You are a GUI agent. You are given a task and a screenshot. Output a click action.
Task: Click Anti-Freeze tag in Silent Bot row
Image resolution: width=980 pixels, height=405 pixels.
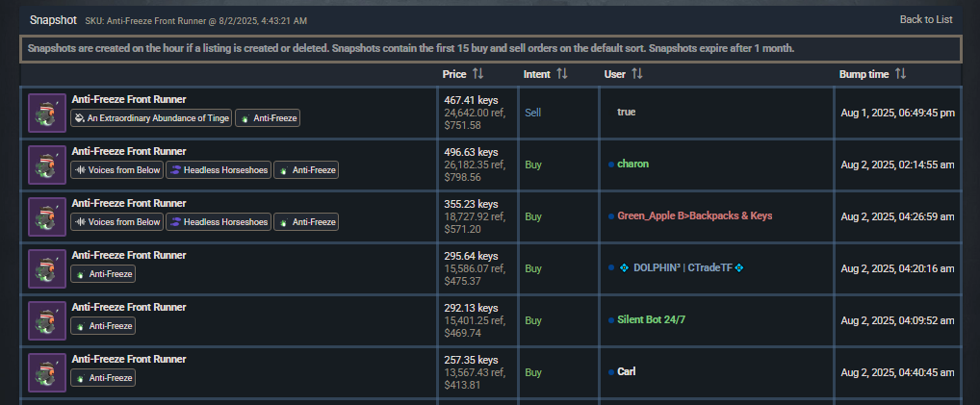pos(103,325)
